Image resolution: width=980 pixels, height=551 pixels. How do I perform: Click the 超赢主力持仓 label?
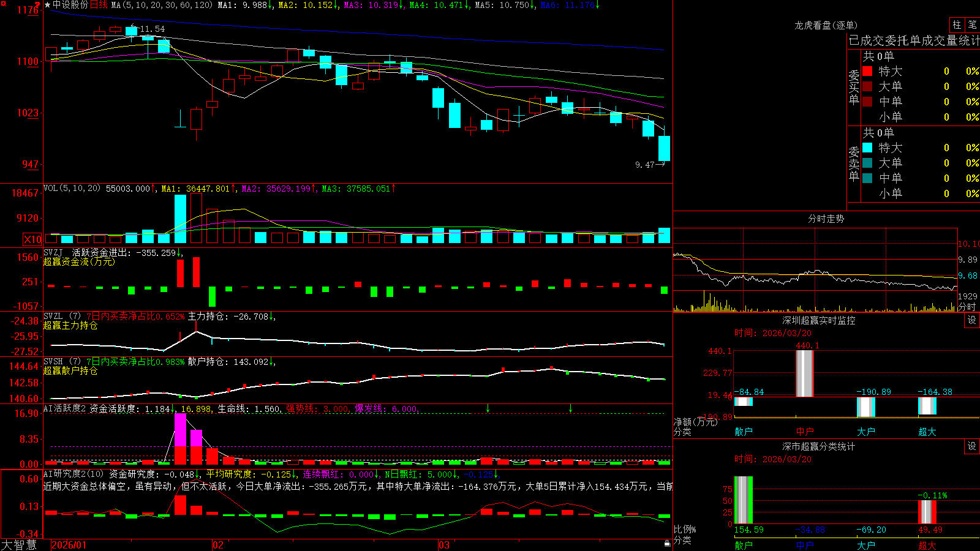70,325
